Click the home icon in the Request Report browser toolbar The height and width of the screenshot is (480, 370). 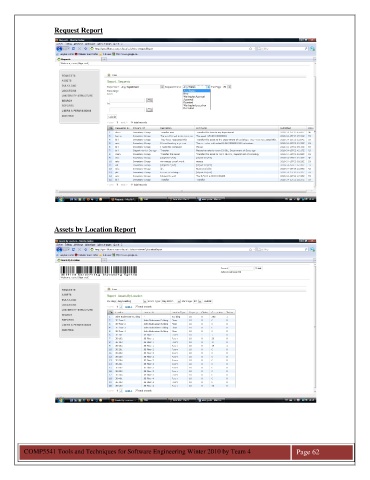(85, 49)
